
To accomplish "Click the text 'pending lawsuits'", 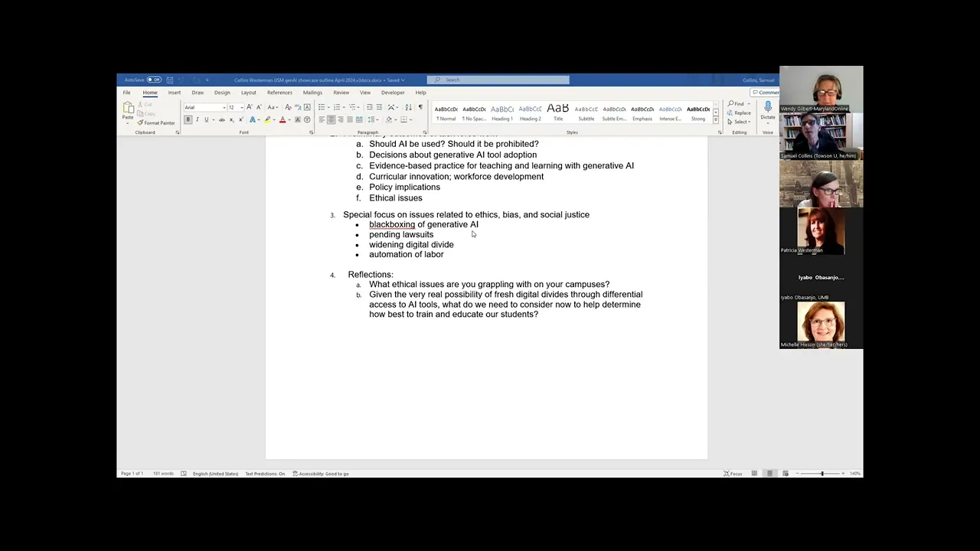I will (x=401, y=234).
